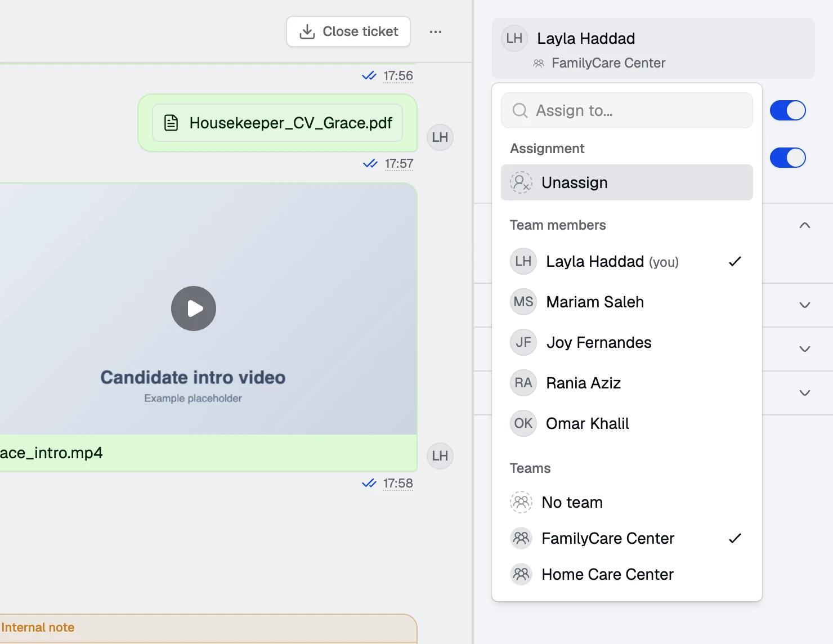Expand the third collapsed section below the open one
Image resolution: width=833 pixels, height=644 pixels.
click(805, 393)
